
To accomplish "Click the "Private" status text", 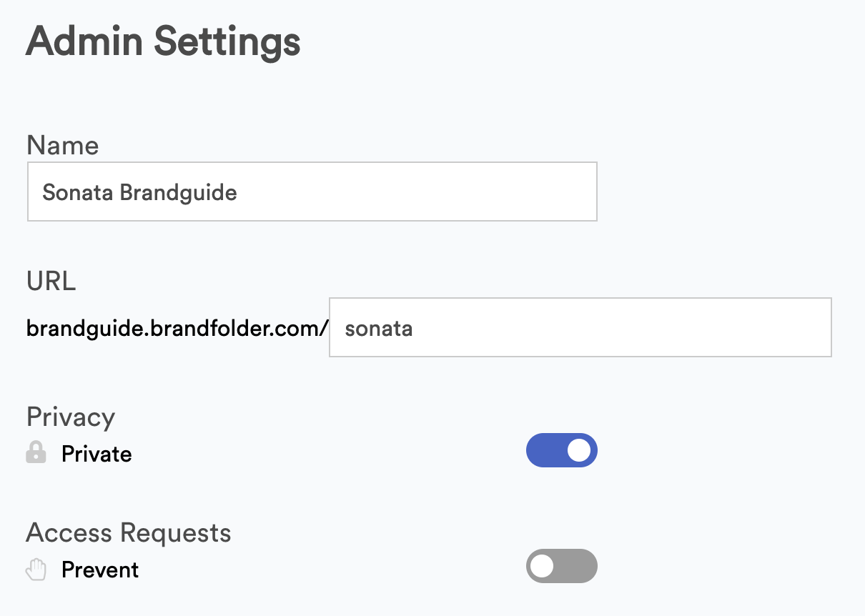I will pyautogui.click(x=97, y=454).
